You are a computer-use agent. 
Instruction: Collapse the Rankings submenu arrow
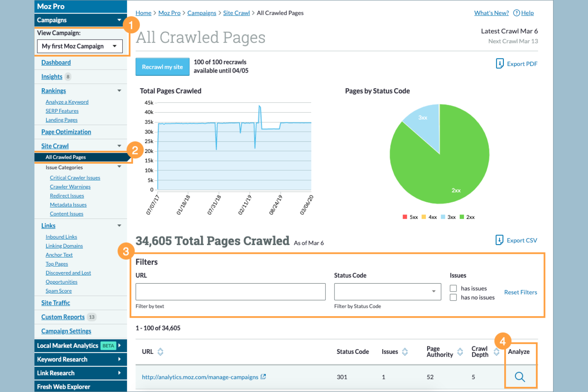(119, 91)
